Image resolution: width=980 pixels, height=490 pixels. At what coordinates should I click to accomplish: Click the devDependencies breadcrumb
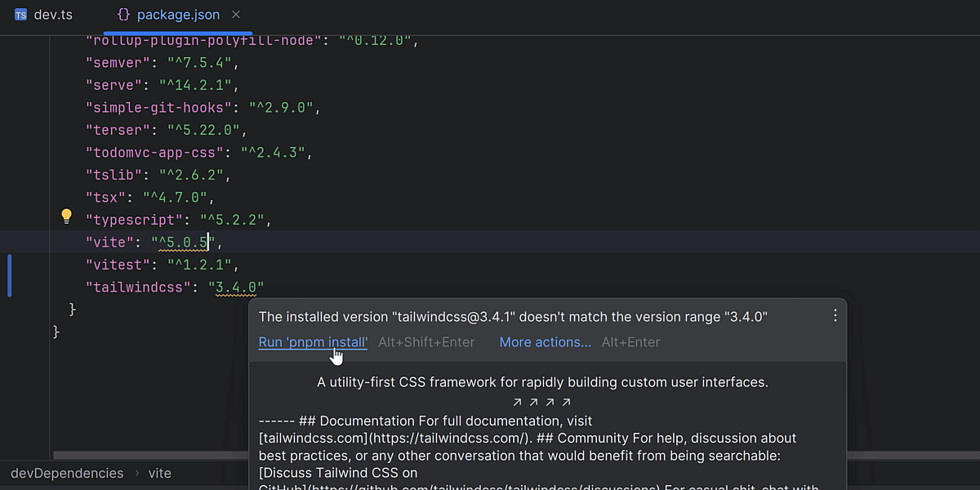point(67,473)
